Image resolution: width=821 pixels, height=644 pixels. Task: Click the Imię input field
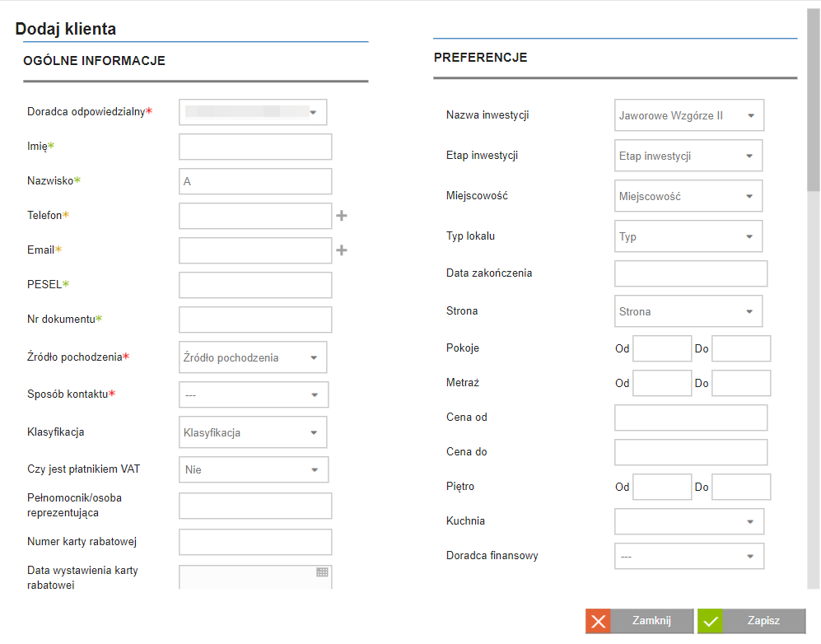[x=255, y=147]
